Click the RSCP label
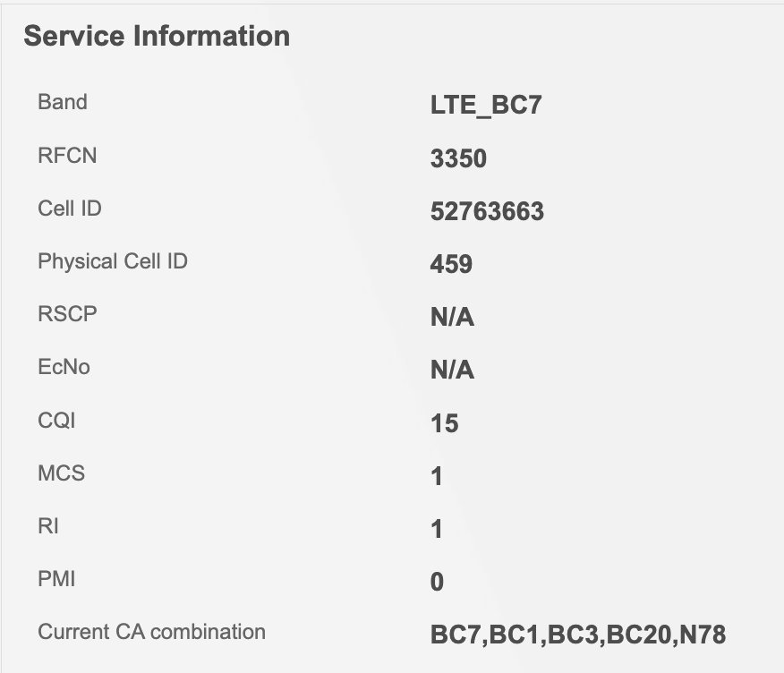This screenshot has height=673, width=784. click(67, 314)
